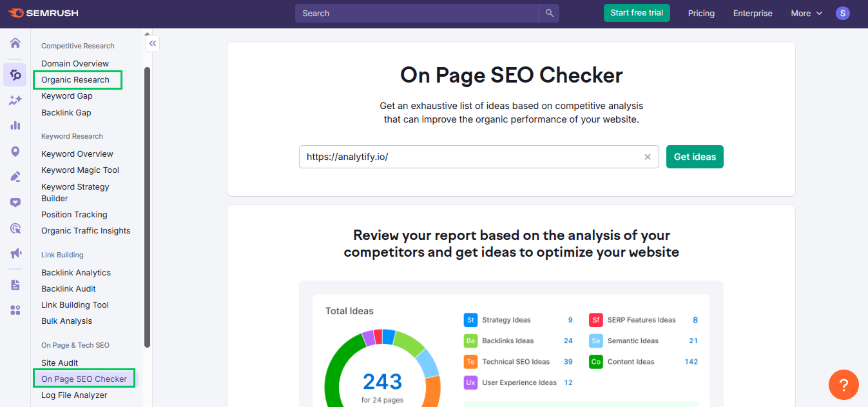Click the orange help question mark button
The width and height of the screenshot is (868, 407).
tap(844, 385)
